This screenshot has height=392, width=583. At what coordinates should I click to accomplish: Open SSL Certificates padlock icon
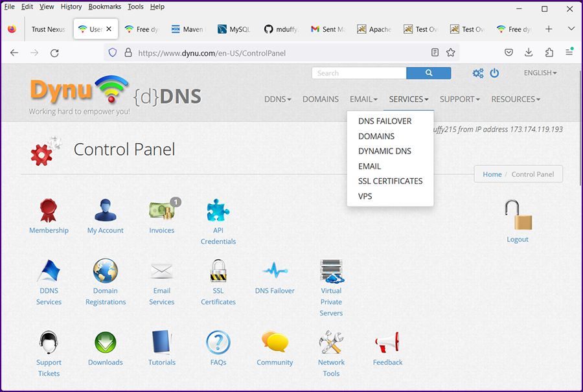click(x=218, y=271)
